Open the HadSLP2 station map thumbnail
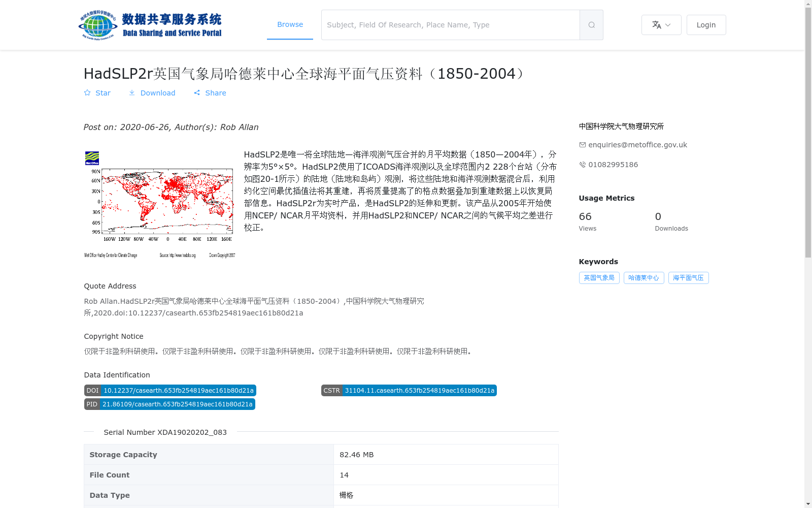 click(159, 205)
